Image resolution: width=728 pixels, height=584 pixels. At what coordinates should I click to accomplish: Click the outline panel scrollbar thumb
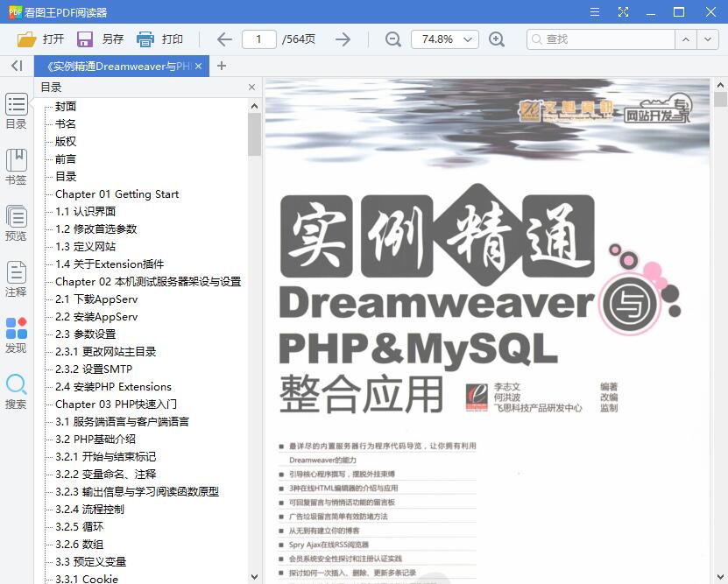[254, 135]
